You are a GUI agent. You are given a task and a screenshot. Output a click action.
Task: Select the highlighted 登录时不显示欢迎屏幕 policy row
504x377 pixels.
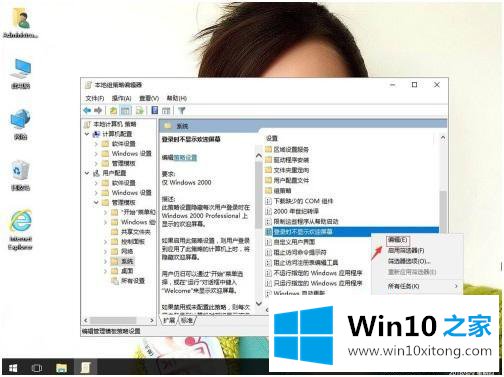pos(352,231)
